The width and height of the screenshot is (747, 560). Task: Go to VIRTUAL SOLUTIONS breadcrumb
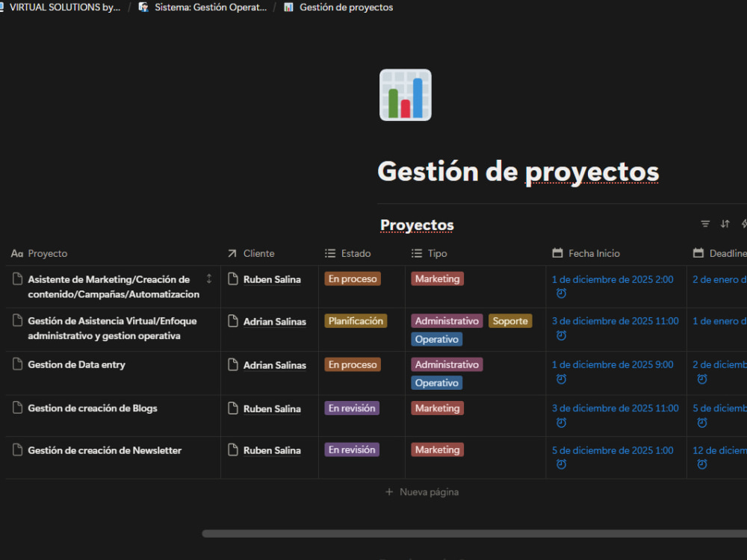click(x=64, y=7)
